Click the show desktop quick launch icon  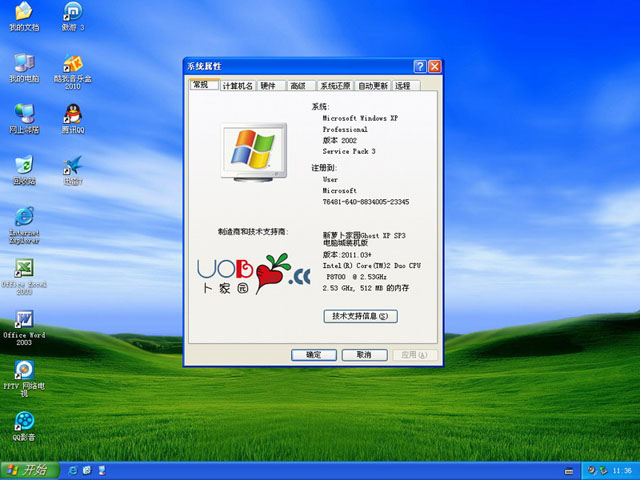[x=102, y=471]
